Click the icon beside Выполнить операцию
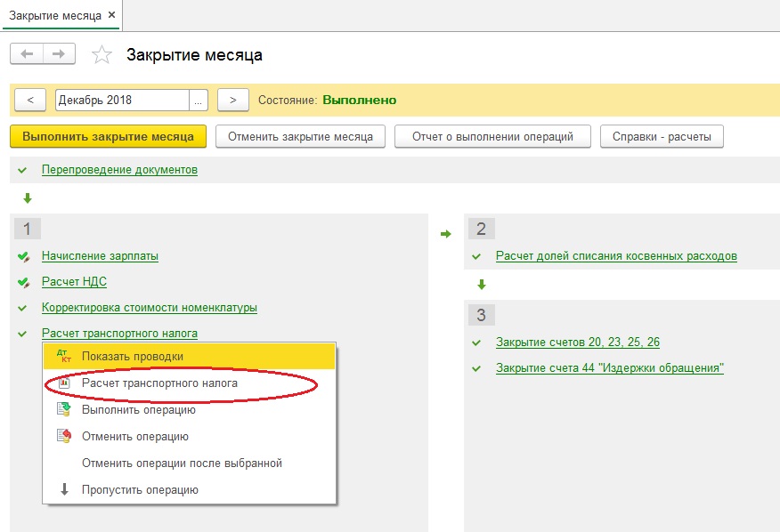The width and height of the screenshot is (780, 532). pyautogui.click(x=63, y=410)
